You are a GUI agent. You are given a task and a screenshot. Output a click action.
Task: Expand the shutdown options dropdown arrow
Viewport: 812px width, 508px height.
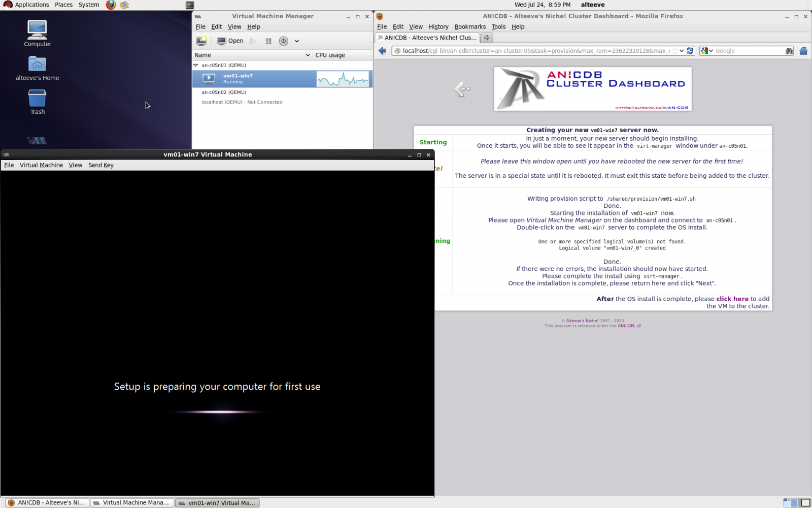click(x=297, y=41)
